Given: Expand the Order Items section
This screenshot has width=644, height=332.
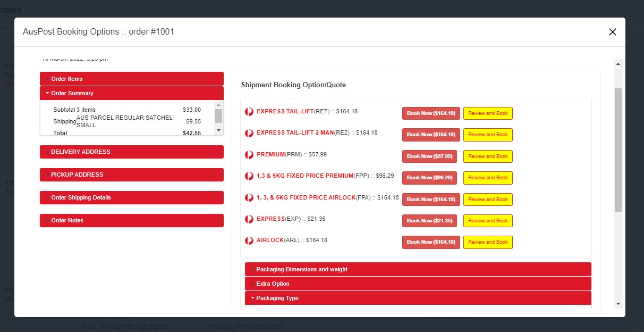Looking at the screenshot, I should (132, 79).
